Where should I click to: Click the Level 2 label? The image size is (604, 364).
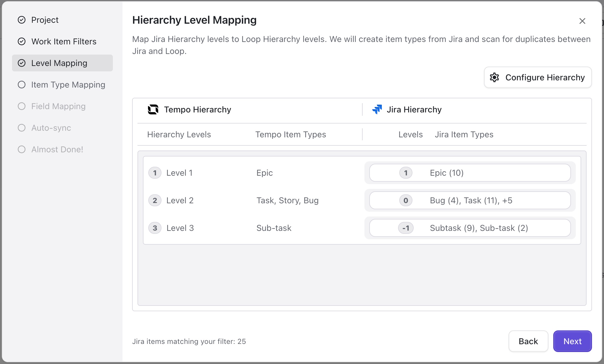(180, 200)
